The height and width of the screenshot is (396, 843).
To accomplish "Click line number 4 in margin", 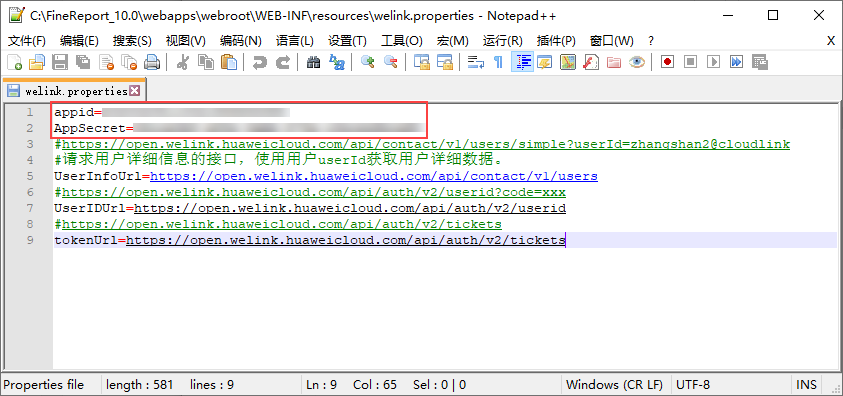I will coord(30,160).
